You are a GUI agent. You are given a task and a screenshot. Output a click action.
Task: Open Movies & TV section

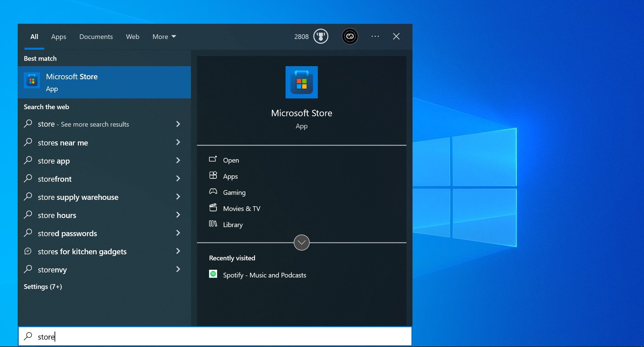[x=242, y=209]
